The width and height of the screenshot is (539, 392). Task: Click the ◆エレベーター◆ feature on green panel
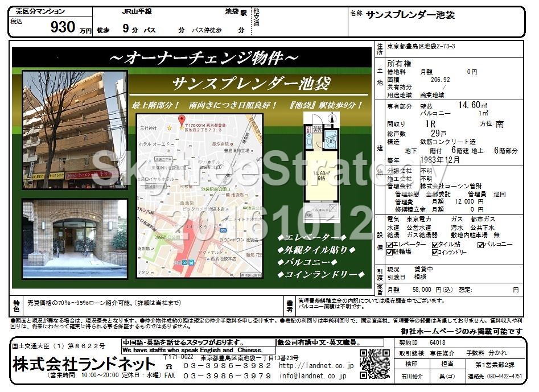[312, 238]
